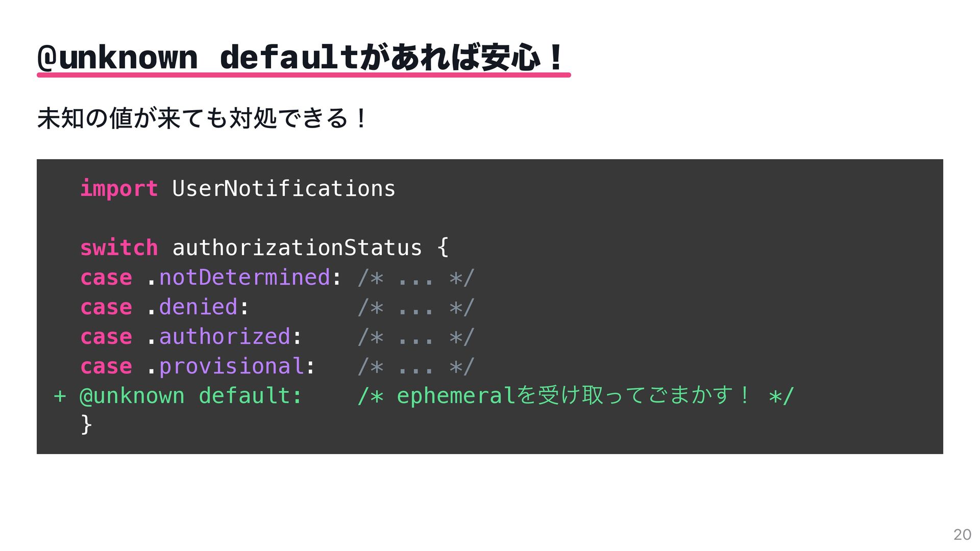Click the authorizationStatus identifier
980x551 pixels.
pos(297,247)
